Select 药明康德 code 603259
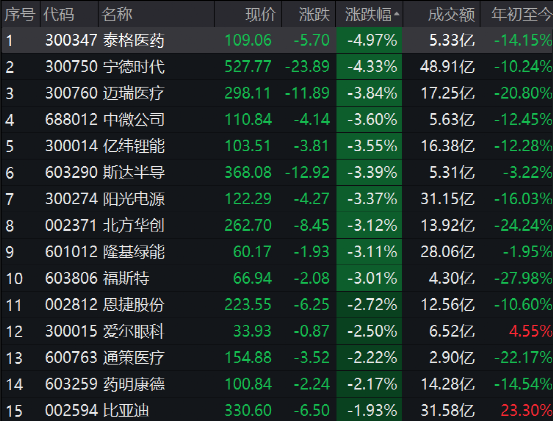Image resolution: width=553 pixels, height=421 pixels. [x=277, y=384]
